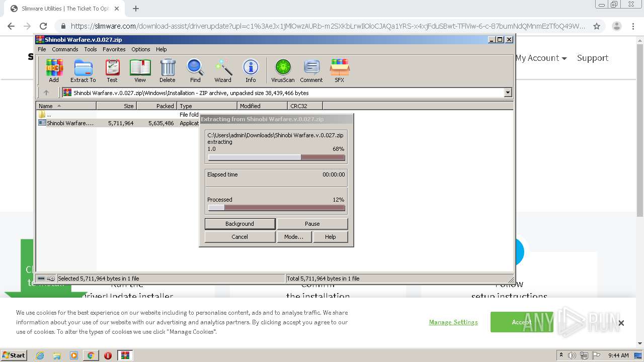This screenshot has width=644, height=362.
Task: Open Support link on website
Action: (593, 58)
